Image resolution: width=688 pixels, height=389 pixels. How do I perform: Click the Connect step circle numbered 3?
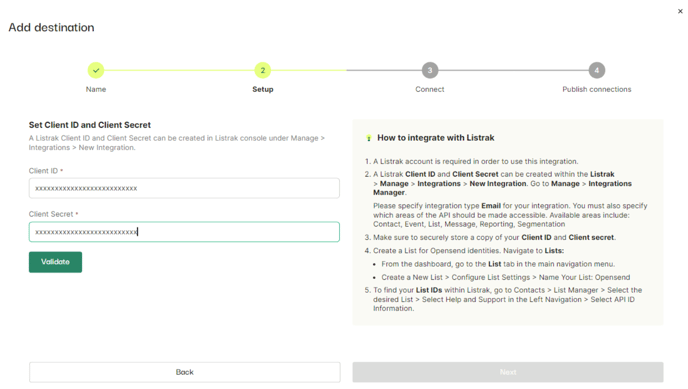(x=430, y=70)
